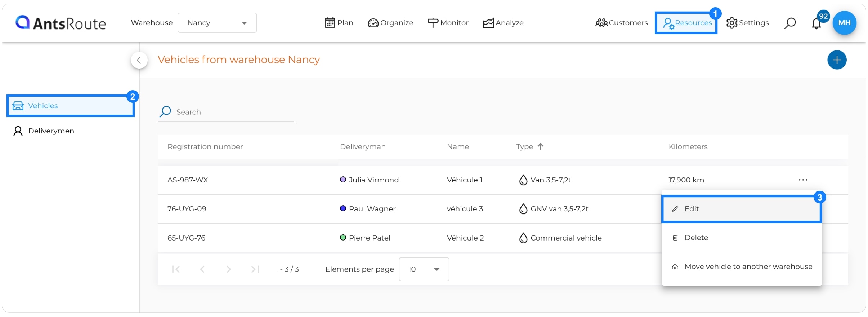Open the Organize menu
This screenshot has width=868, height=317.
(390, 23)
